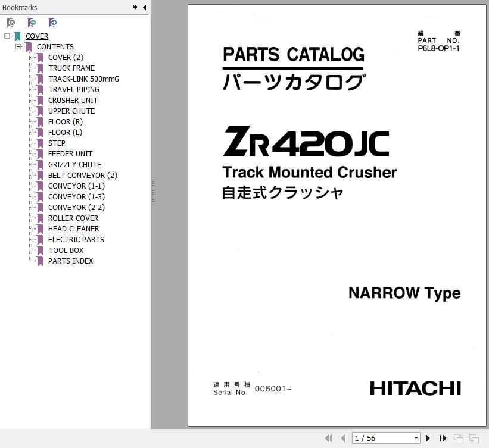The image size is (489, 448).
Task: Open the CONVEYOR (2-2) bookmark
Action: 76,208
